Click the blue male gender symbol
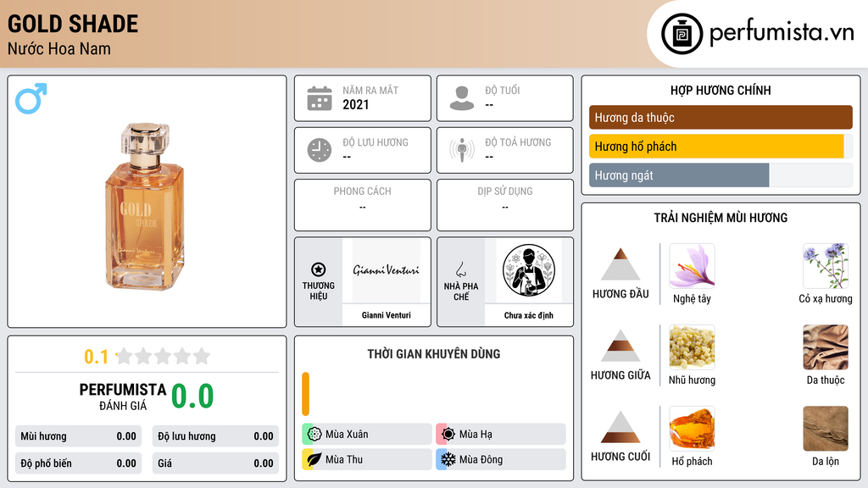 (31, 98)
